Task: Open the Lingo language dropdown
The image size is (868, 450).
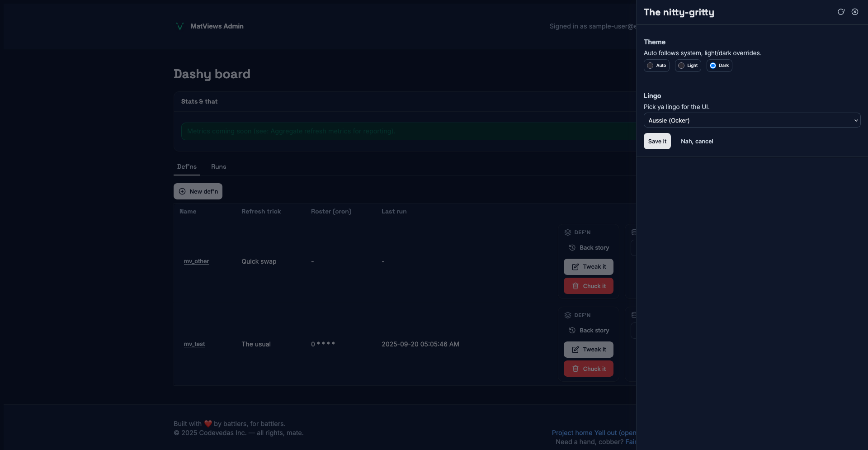Action: [752, 120]
